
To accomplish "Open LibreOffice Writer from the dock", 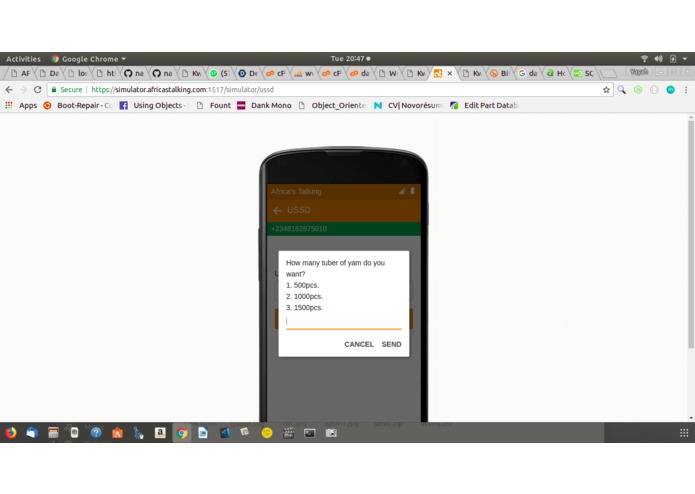I will point(203,433).
